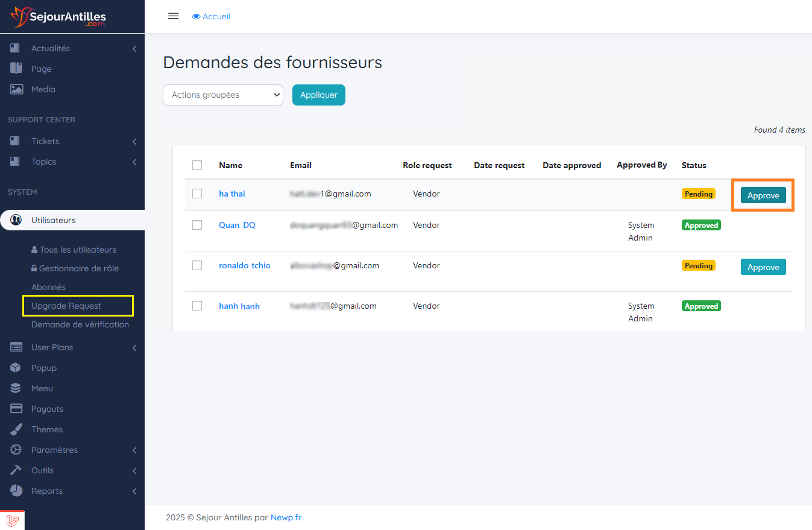Expand the Actualités sidebar submenu

pos(134,48)
